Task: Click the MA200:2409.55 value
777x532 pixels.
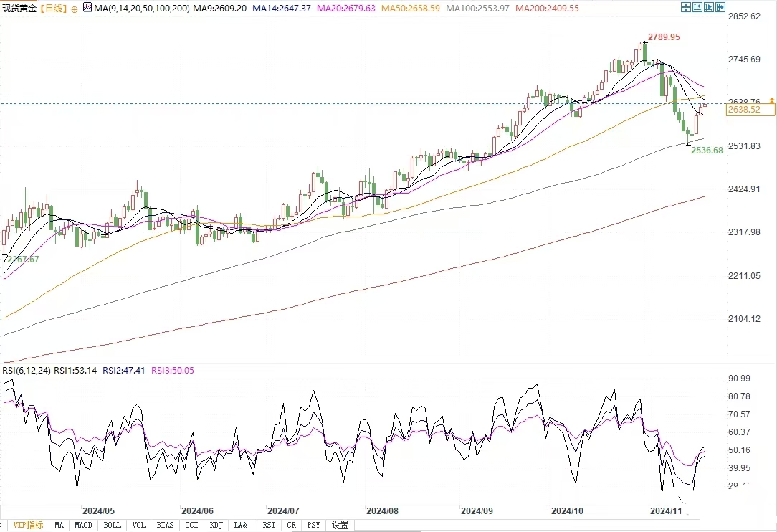Action: click(547, 9)
